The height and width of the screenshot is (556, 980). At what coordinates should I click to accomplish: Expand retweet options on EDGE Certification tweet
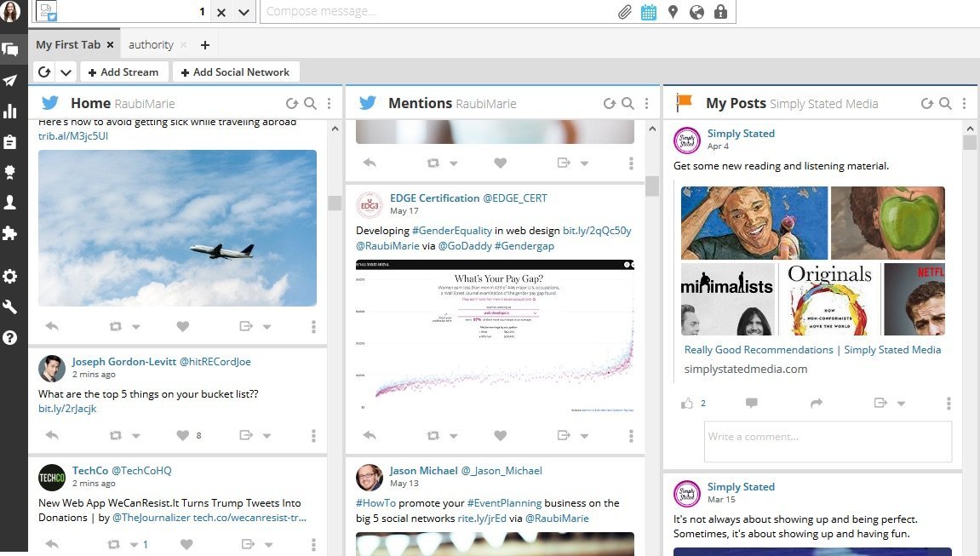click(x=454, y=436)
